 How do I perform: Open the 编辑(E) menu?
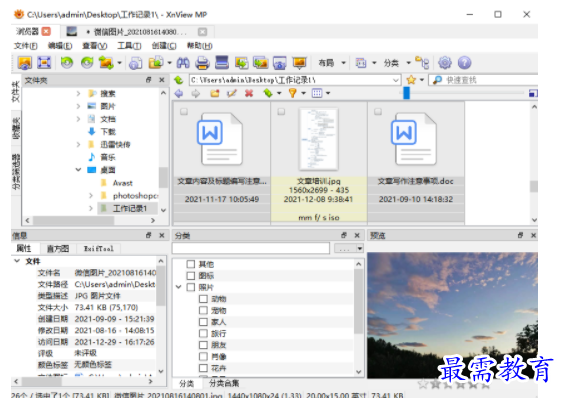tap(60, 46)
